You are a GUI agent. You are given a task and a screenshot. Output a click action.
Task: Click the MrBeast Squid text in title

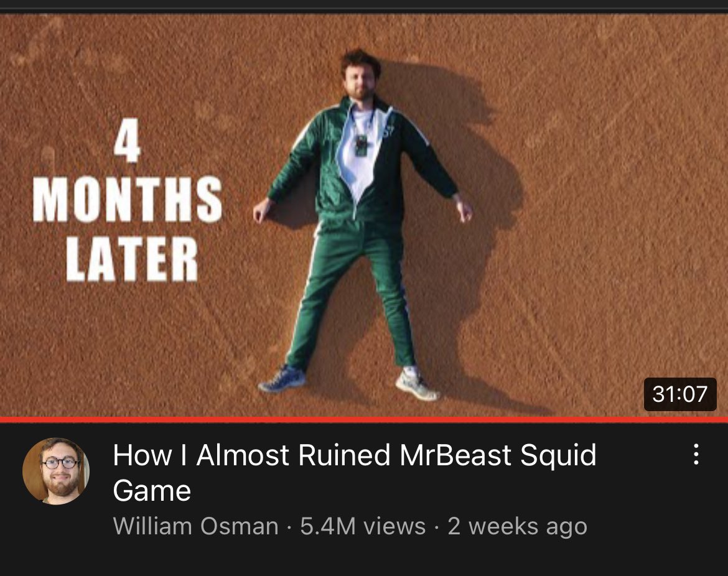tap(498, 455)
